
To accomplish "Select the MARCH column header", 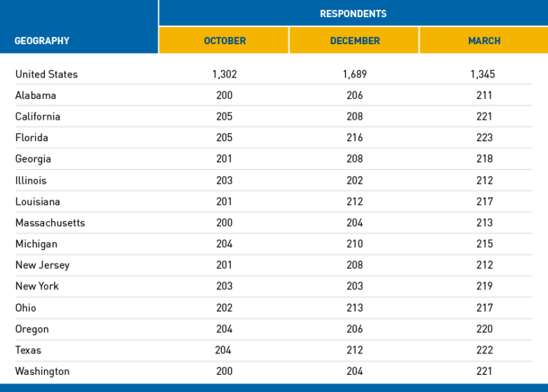I will (x=484, y=41).
